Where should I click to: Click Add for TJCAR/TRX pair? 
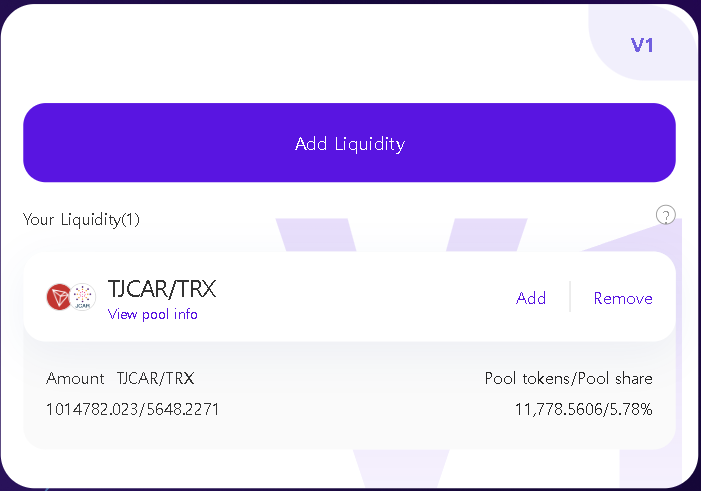coord(531,298)
